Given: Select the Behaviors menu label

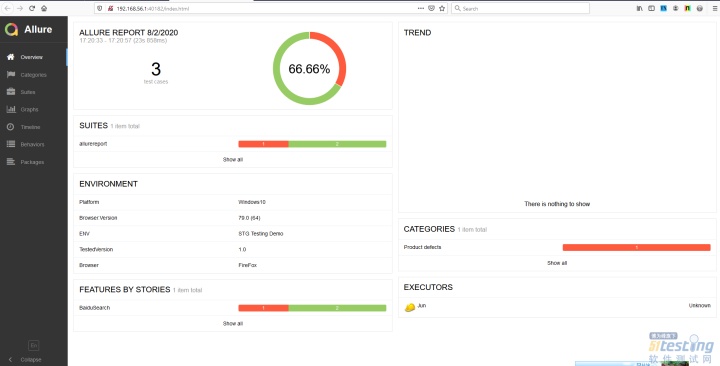Looking at the screenshot, I should (x=33, y=145).
